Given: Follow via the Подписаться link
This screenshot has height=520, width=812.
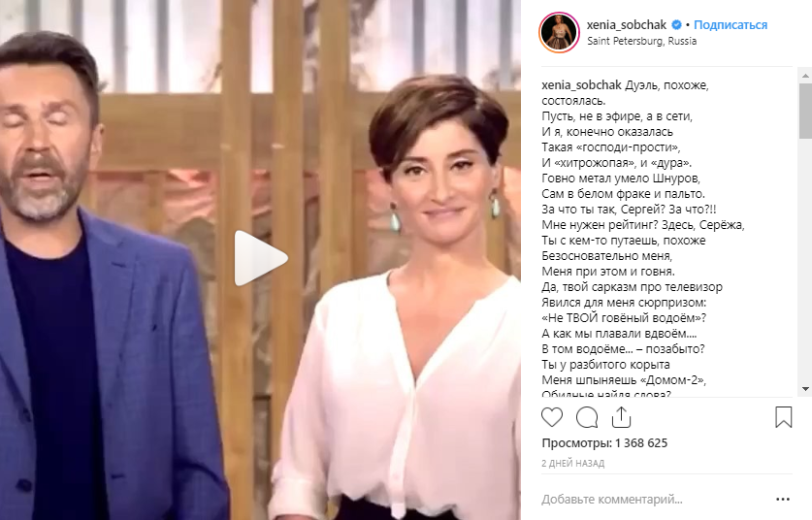Looking at the screenshot, I should (731, 24).
